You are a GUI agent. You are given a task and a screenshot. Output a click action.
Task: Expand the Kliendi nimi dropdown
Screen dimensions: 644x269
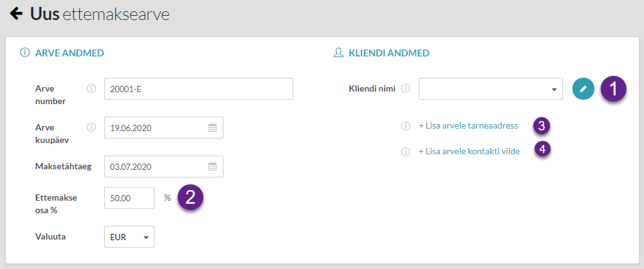[490, 88]
